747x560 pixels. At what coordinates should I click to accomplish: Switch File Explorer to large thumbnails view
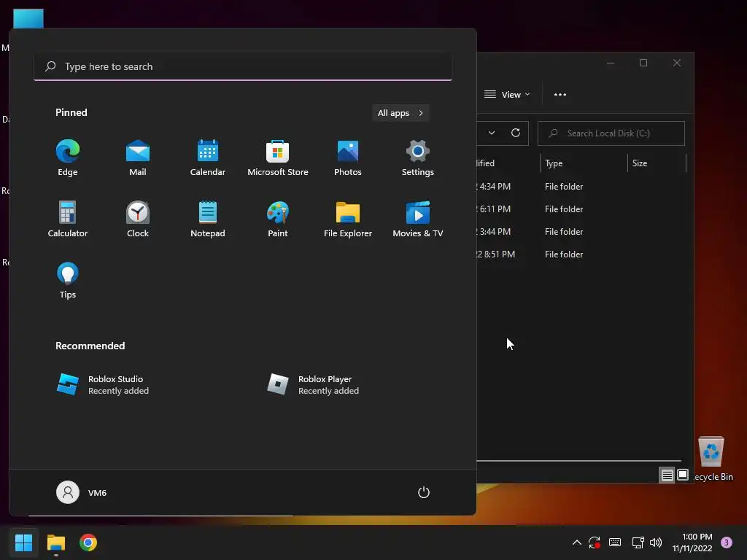683,475
